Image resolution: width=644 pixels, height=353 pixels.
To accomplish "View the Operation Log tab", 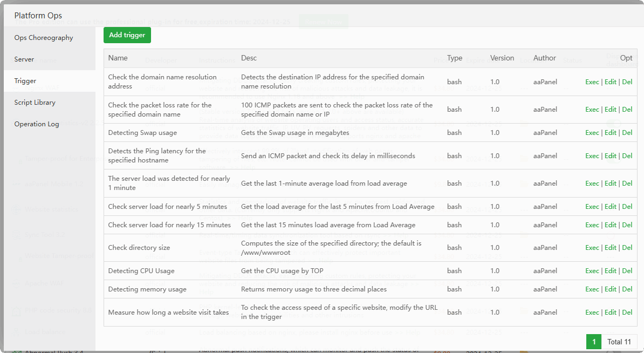I will 37,124.
